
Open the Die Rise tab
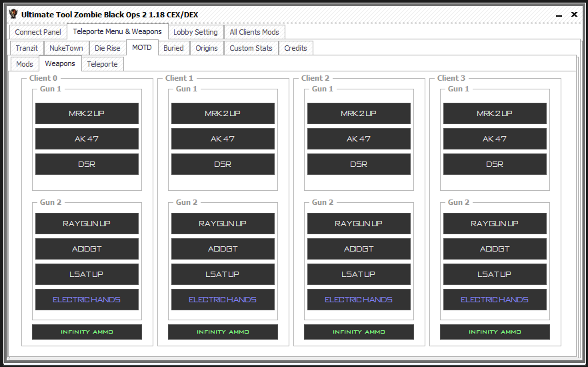point(107,48)
